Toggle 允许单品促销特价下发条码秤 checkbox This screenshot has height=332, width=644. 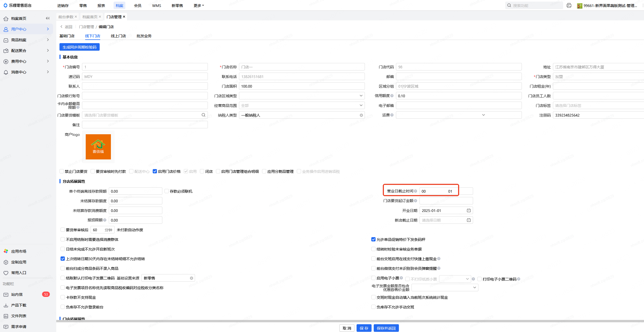[373, 239]
